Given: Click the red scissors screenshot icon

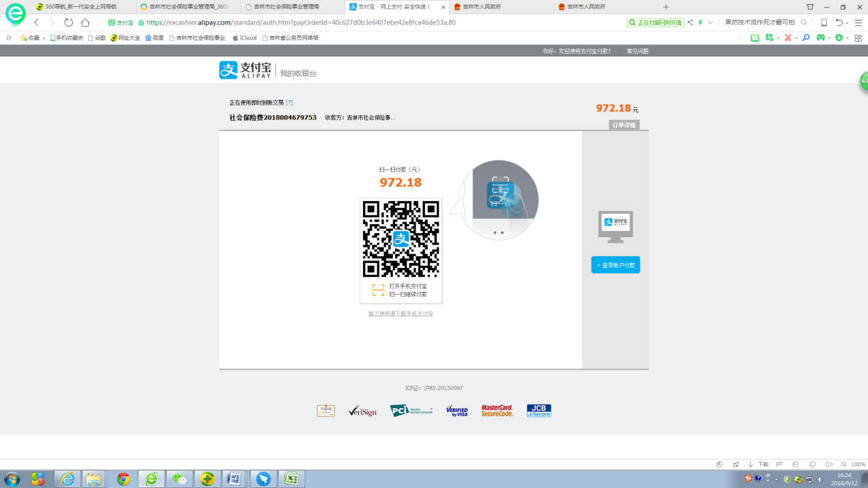Looking at the screenshot, I should [788, 38].
